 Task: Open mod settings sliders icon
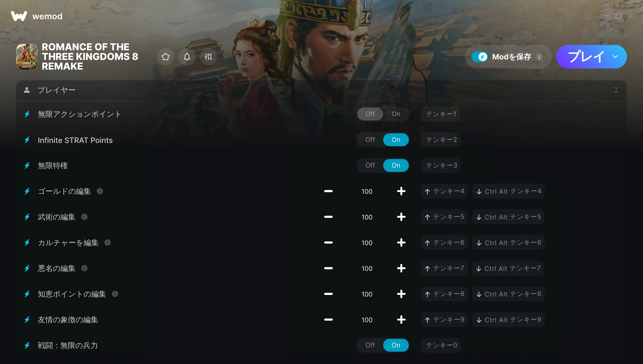(x=208, y=57)
